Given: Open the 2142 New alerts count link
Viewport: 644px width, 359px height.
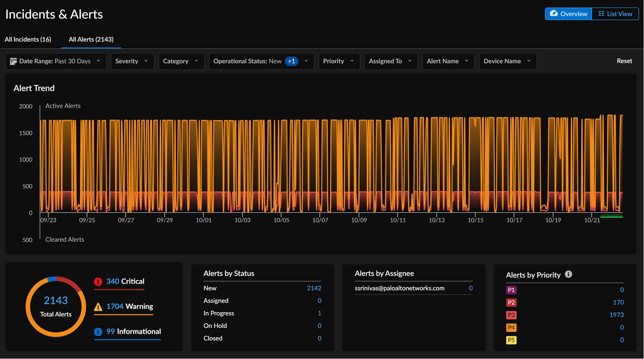Looking at the screenshot, I should (314, 288).
